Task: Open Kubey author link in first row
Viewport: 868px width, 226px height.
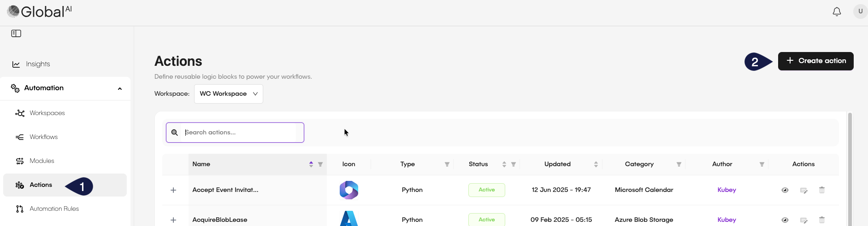Action: coord(726,190)
